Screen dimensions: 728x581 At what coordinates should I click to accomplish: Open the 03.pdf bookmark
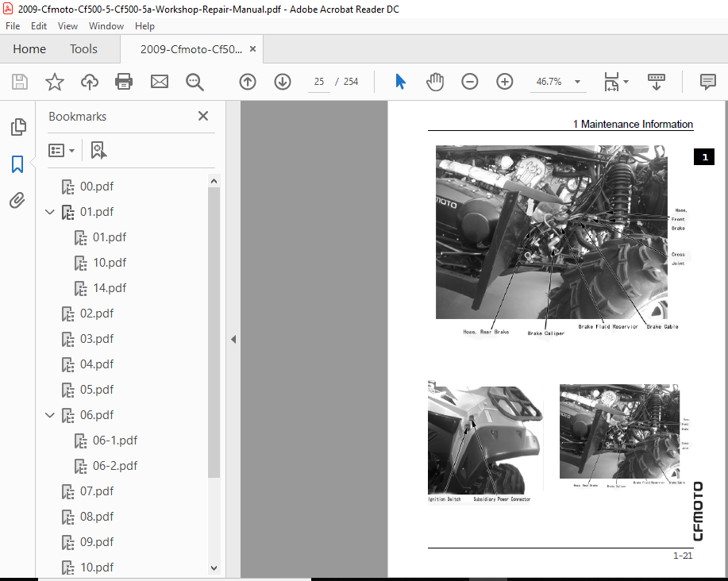[x=97, y=339]
